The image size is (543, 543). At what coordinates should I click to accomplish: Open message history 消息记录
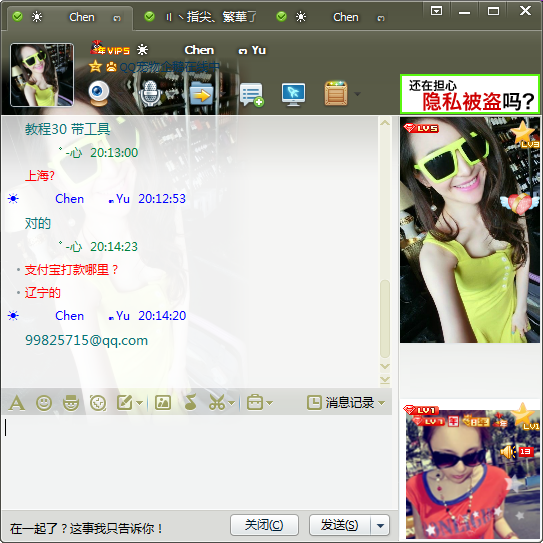coord(341,403)
